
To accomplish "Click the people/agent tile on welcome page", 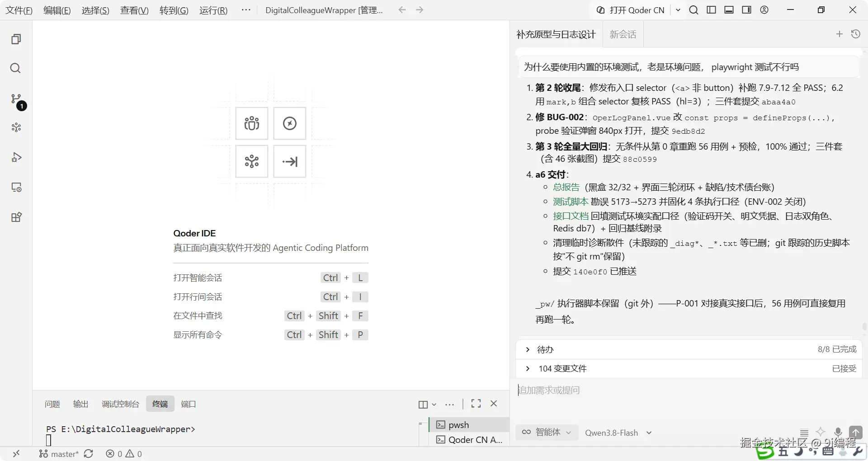I will (x=252, y=123).
